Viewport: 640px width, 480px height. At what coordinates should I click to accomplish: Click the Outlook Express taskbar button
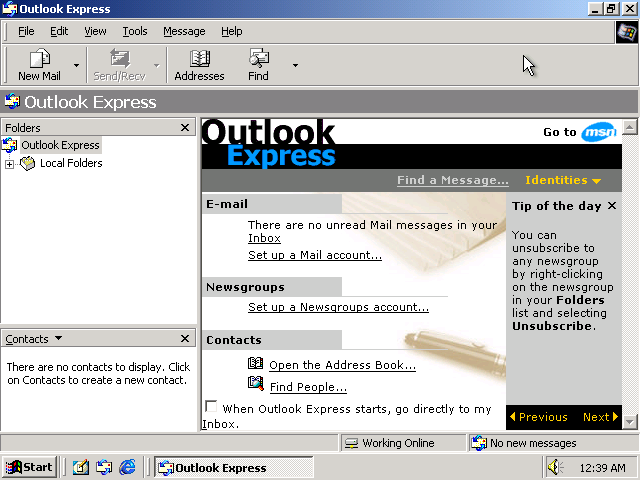tap(233, 467)
